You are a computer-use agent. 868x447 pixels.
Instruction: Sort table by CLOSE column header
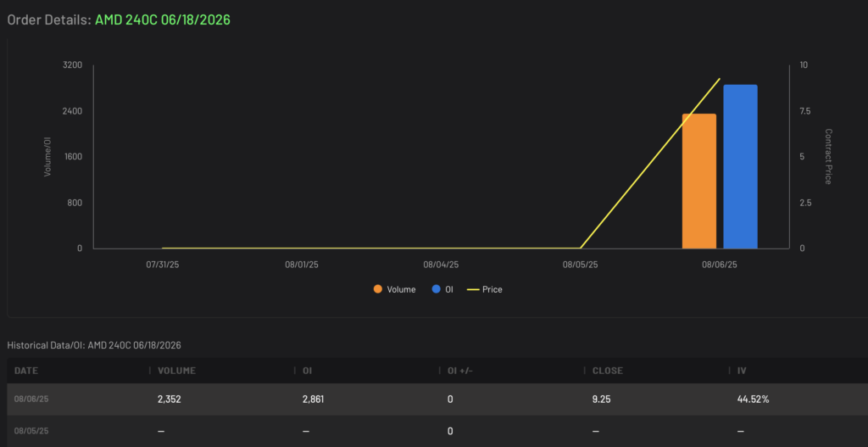click(607, 371)
